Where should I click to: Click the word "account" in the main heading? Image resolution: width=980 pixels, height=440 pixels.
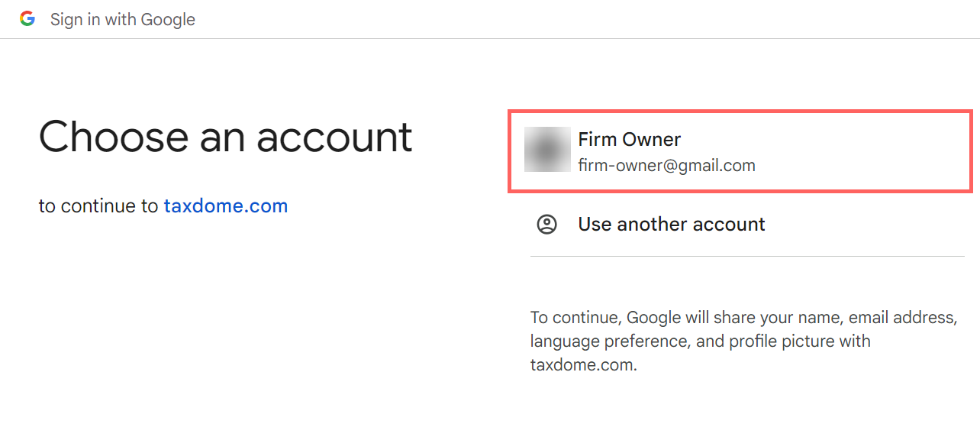point(334,137)
